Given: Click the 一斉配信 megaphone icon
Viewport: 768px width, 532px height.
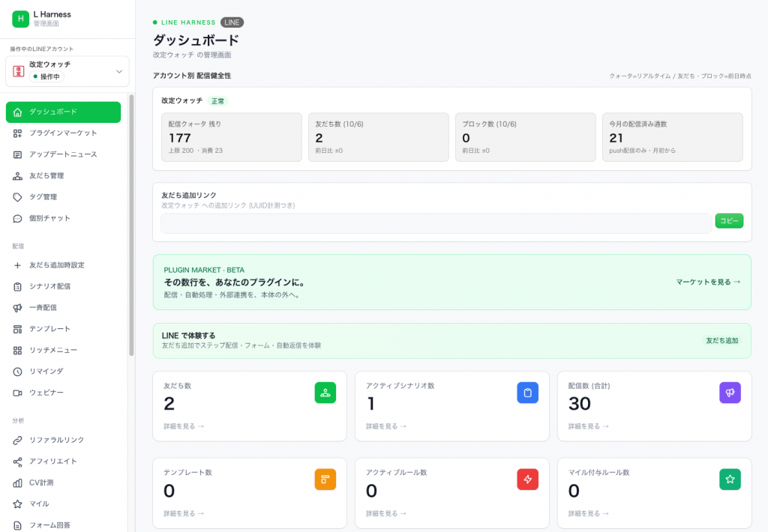Looking at the screenshot, I should [x=18, y=308].
